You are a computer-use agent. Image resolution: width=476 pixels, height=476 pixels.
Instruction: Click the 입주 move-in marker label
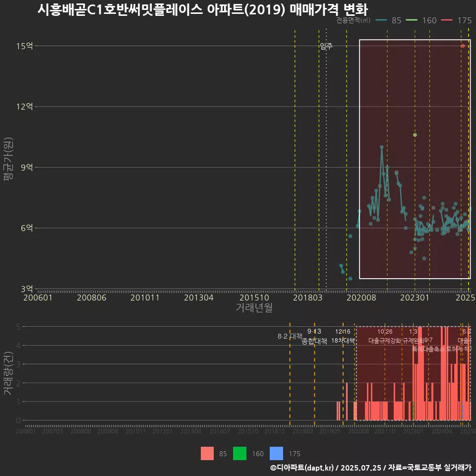coord(326,46)
